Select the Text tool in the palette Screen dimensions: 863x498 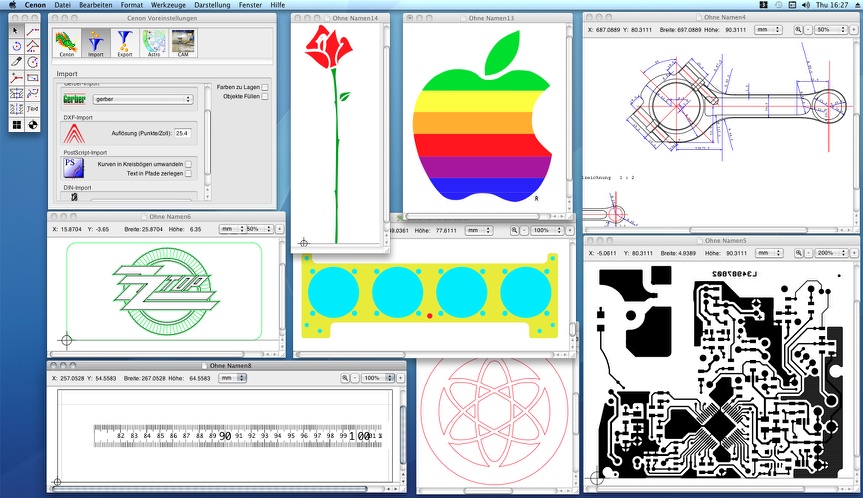click(x=32, y=108)
